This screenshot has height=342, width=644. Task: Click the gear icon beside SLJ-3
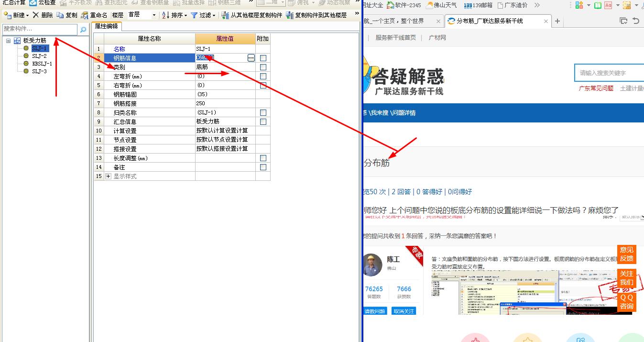(26, 71)
